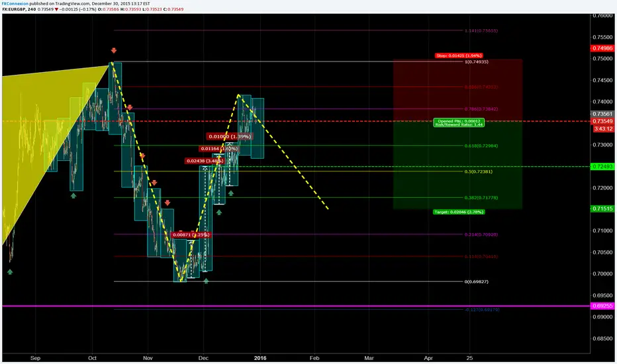This screenshot has width=617, height=364.
Task: Click the 0.76000 price scale label
Action: click(603, 16)
